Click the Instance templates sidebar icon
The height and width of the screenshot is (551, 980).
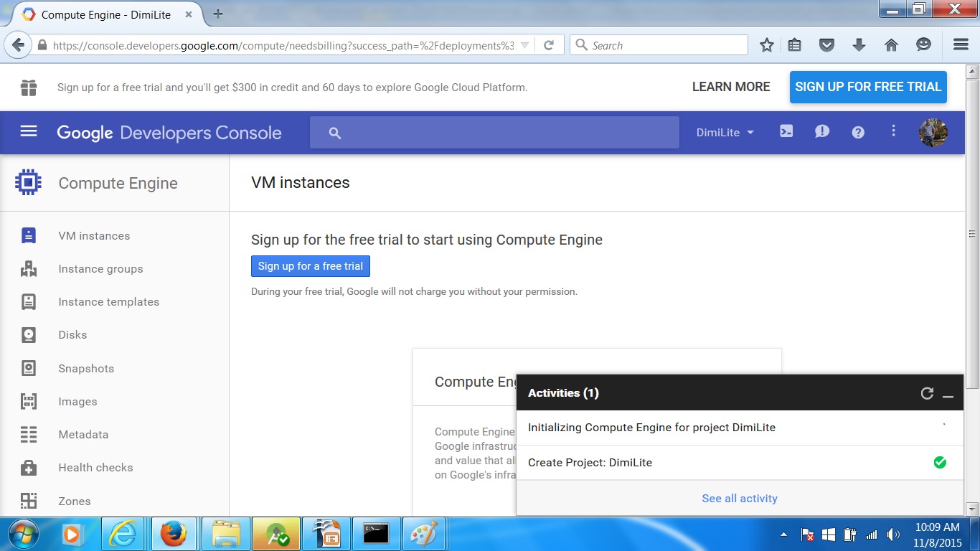point(29,301)
